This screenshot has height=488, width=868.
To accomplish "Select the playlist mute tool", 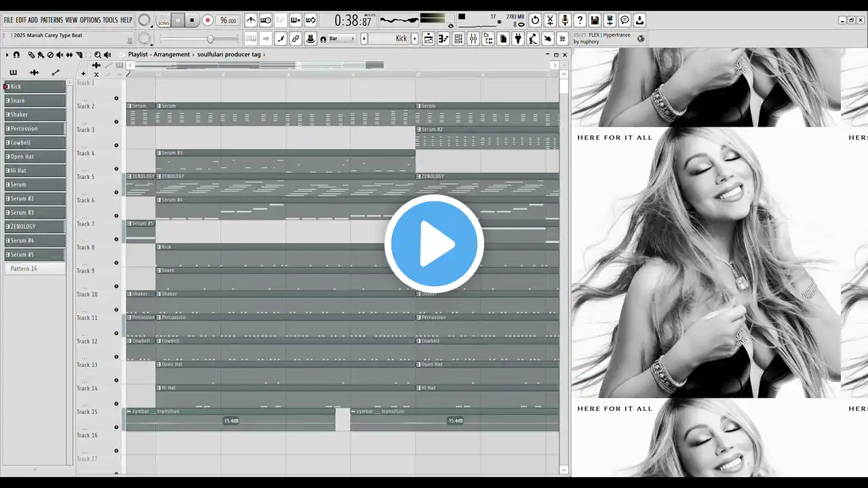I will tap(60, 55).
